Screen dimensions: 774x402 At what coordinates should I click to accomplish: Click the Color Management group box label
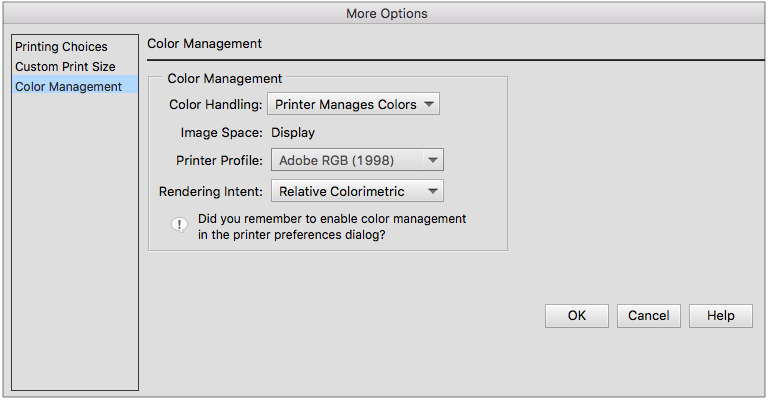coord(224,78)
